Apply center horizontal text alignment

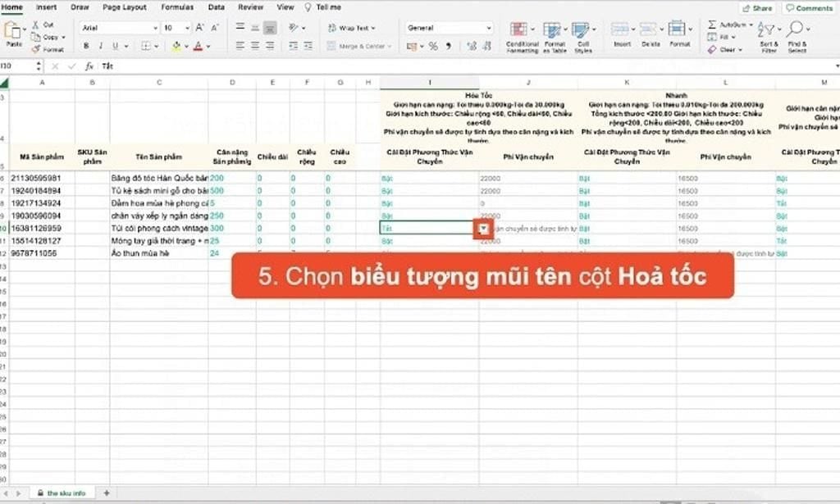255,46
